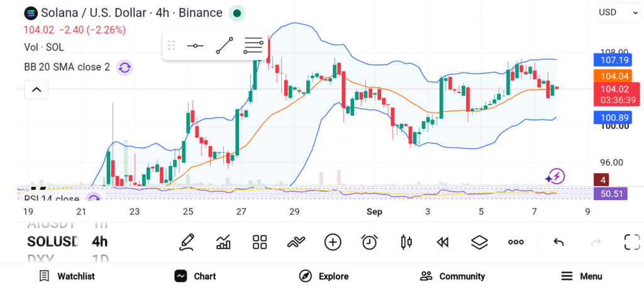The width and height of the screenshot is (644, 290).
Task: Enter fullscreen chart mode
Action: pyautogui.click(x=632, y=242)
